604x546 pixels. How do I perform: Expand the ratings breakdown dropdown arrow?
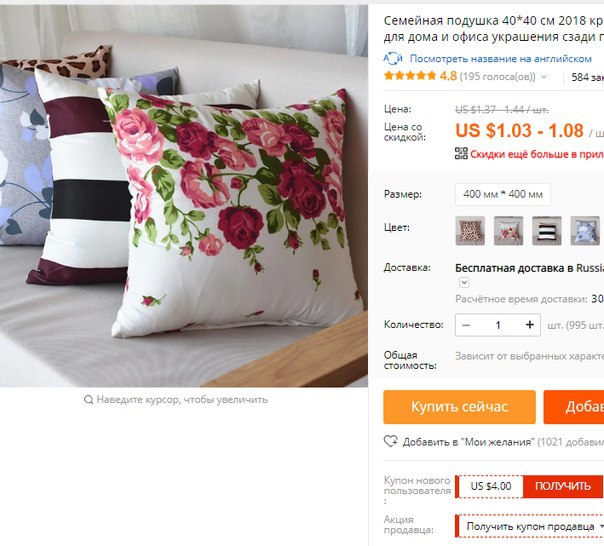click(x=544, y=77)
